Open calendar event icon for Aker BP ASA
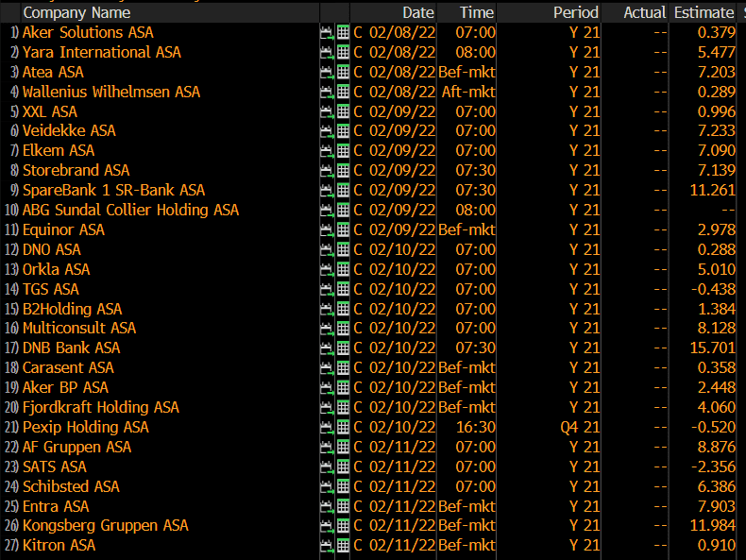This screenshot has width=746, height=560. coord(327,388)
